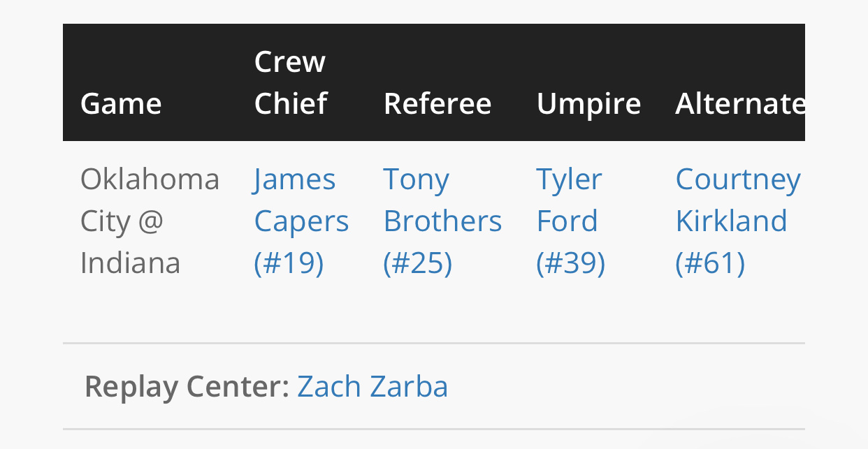Open Zach Zarba replay center link

tap(372, 386)
